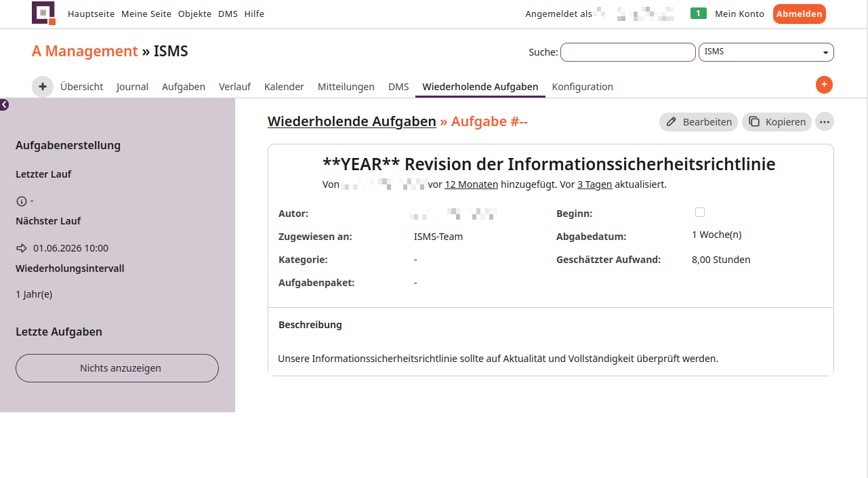
Task: Open the Konfiguration tab
Action: point(583,87)
